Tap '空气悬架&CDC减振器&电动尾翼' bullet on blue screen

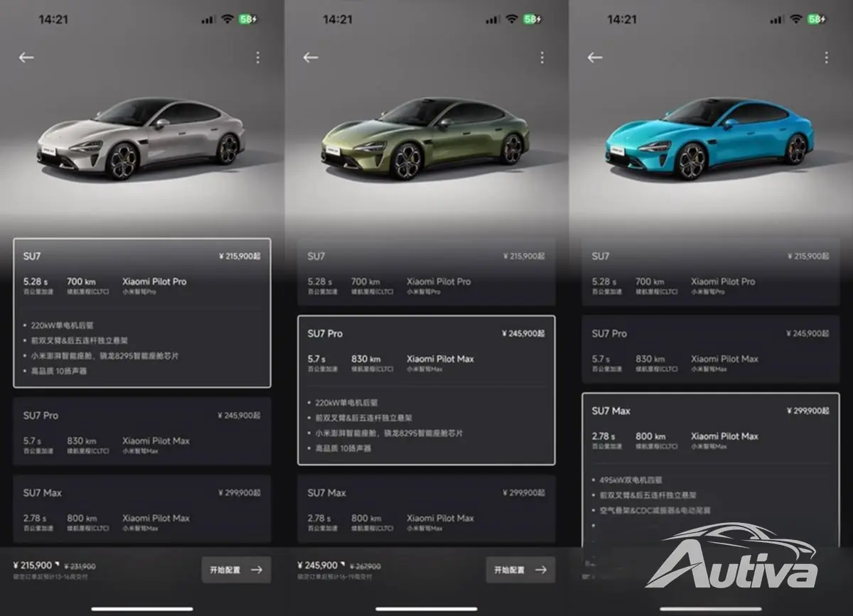click(x=655, y=510)
